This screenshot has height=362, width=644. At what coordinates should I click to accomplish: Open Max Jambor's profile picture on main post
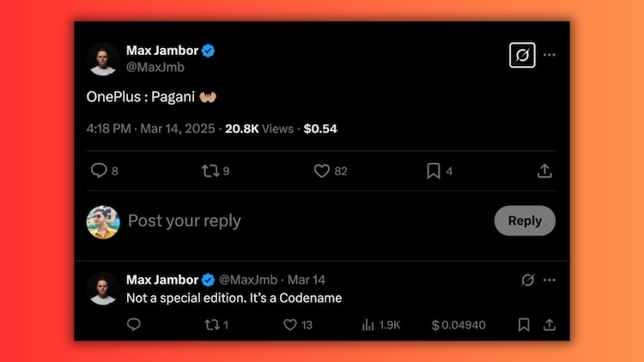(103, 58)
